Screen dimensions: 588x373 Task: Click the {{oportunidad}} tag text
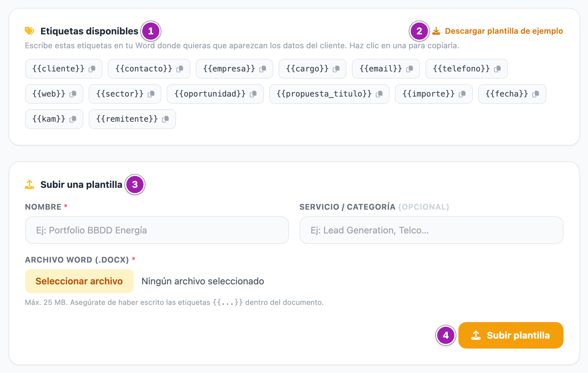point(210,94)
